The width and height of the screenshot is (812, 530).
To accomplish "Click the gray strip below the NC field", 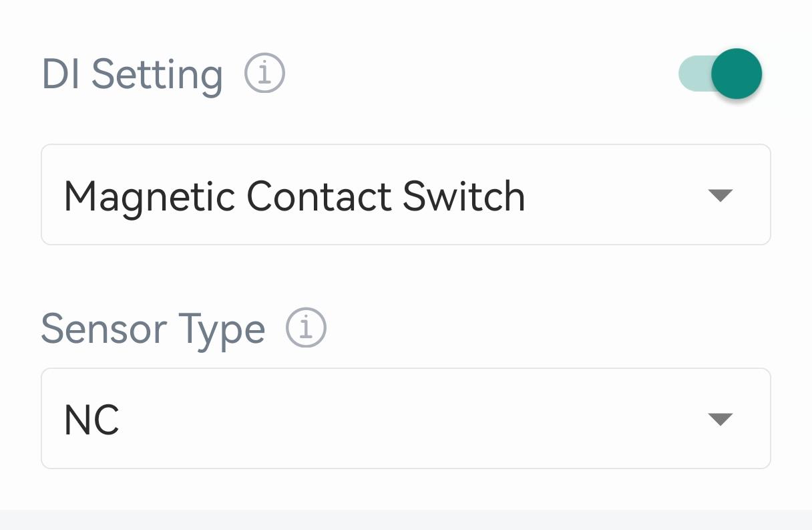I will 405,520.
